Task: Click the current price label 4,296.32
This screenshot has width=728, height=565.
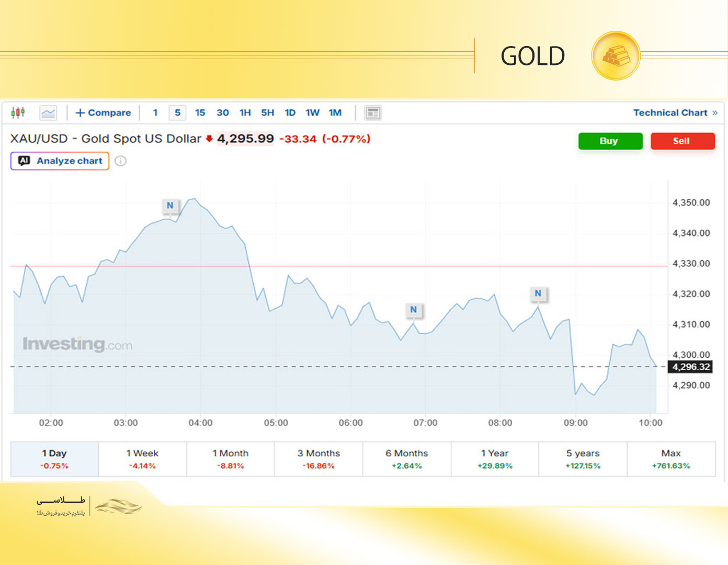Action: coord(691,367)
